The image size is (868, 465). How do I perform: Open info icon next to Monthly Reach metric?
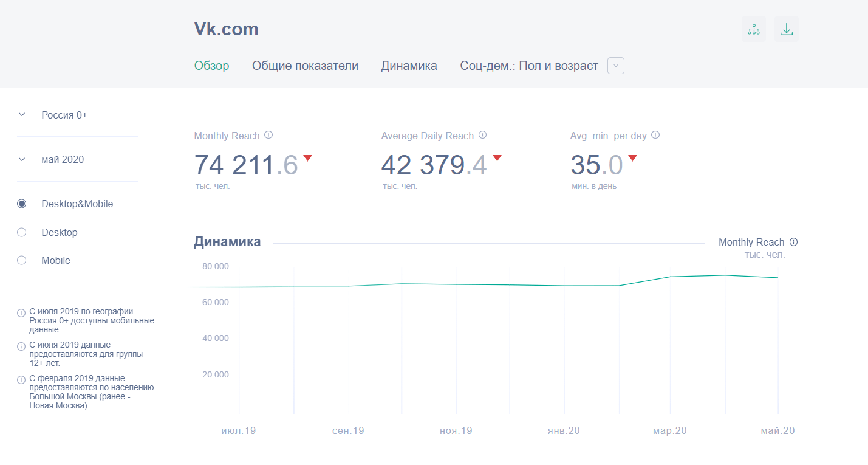click(x=268, y=135)
